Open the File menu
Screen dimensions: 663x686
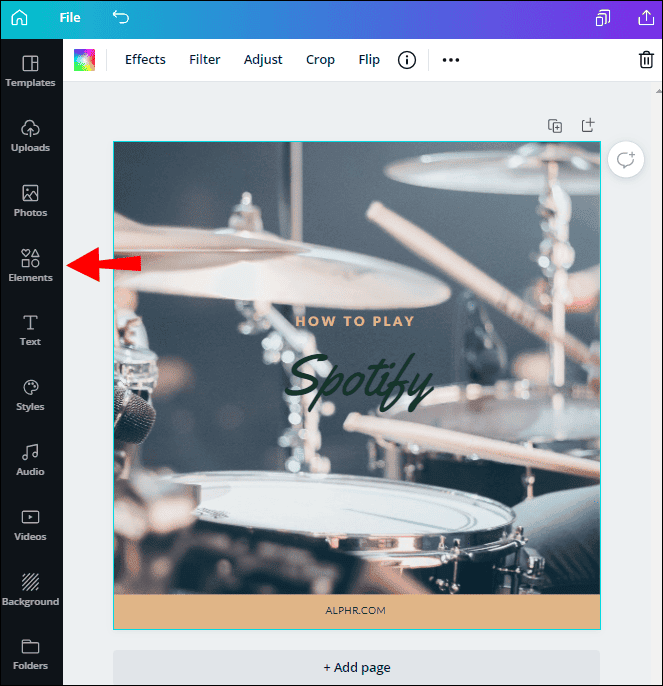[x=70, y=18]
